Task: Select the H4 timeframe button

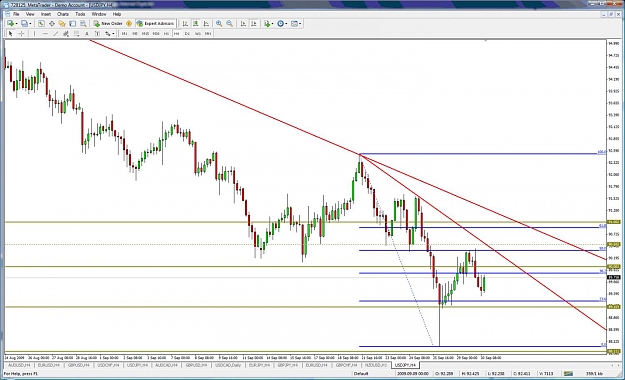Action: tap(177, 33)
